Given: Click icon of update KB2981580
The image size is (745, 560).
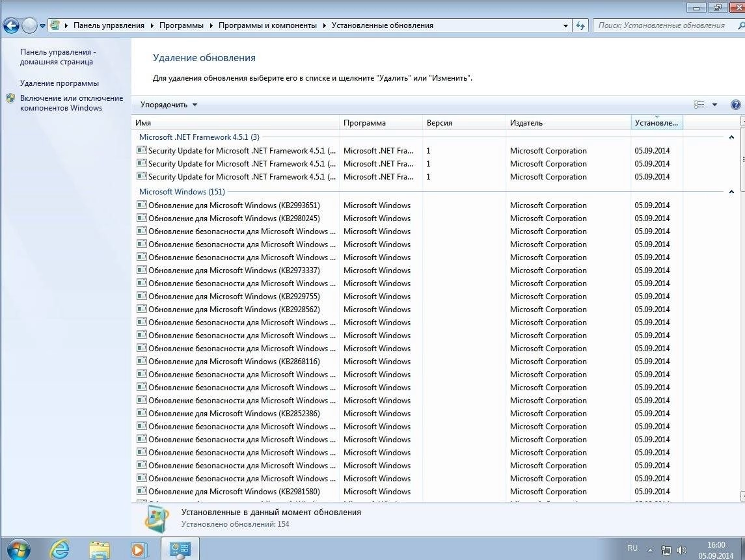Looking at the screenshot, I should [x=141, y=491].
